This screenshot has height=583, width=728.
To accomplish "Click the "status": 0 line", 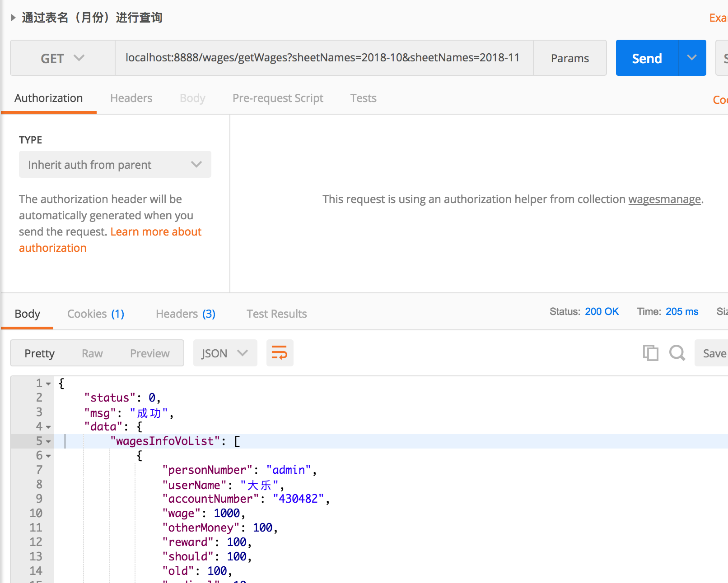I will tap(122, 398).
